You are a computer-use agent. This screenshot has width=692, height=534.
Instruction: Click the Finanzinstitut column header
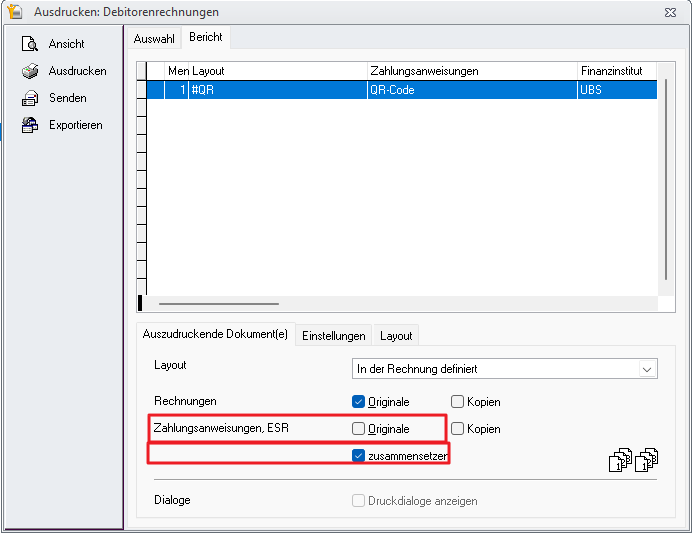point(617,71)
